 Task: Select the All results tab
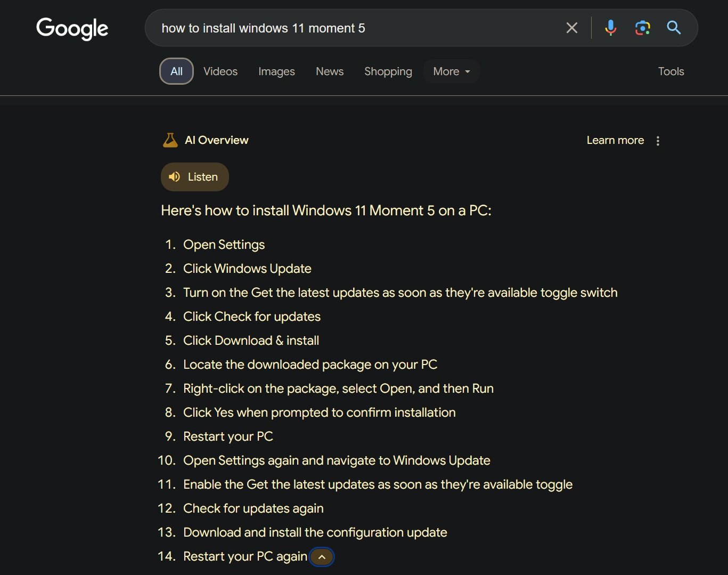click(176, 71)
